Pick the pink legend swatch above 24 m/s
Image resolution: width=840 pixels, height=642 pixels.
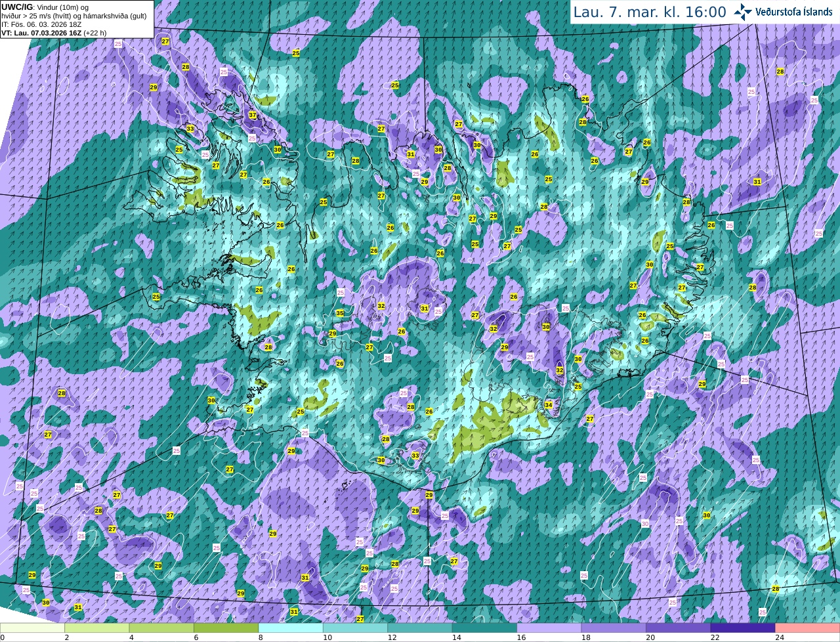[808, 628]
